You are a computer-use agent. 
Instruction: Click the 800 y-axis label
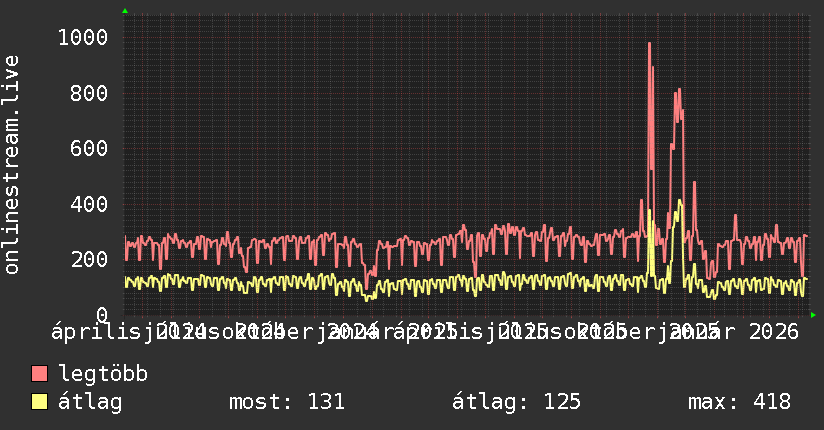coord(89,93)
